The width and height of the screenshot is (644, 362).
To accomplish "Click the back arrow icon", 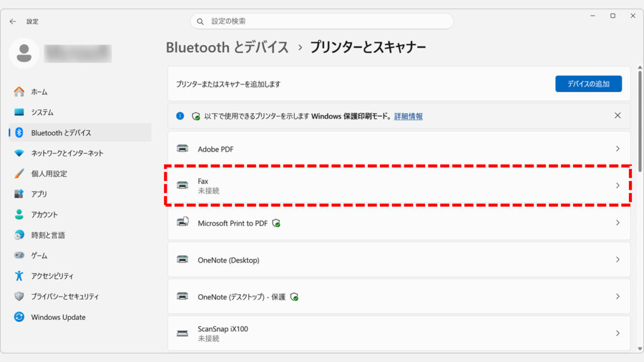I will point(13,21).
